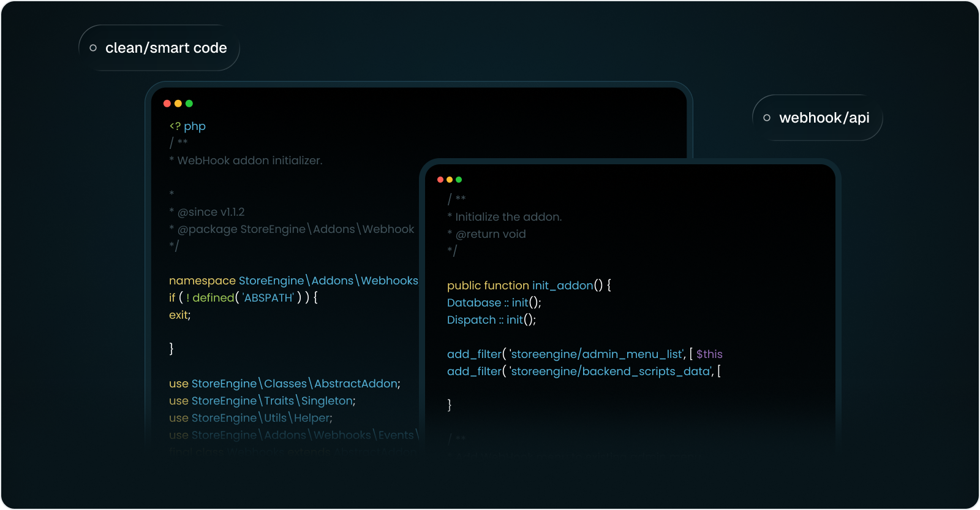Click the circle bullet in the clean/smart code pill
This screenshot has height=510, width=980.
coord(93,48)
